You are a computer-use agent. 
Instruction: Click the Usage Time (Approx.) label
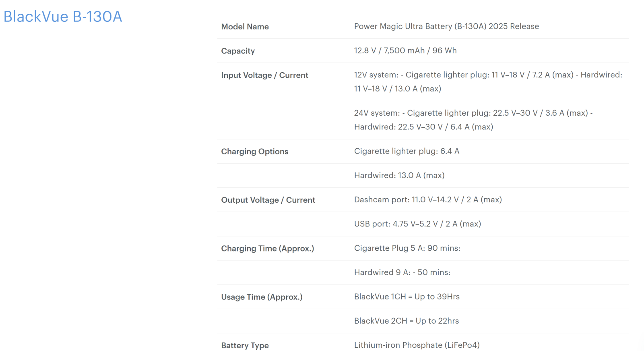262,297
